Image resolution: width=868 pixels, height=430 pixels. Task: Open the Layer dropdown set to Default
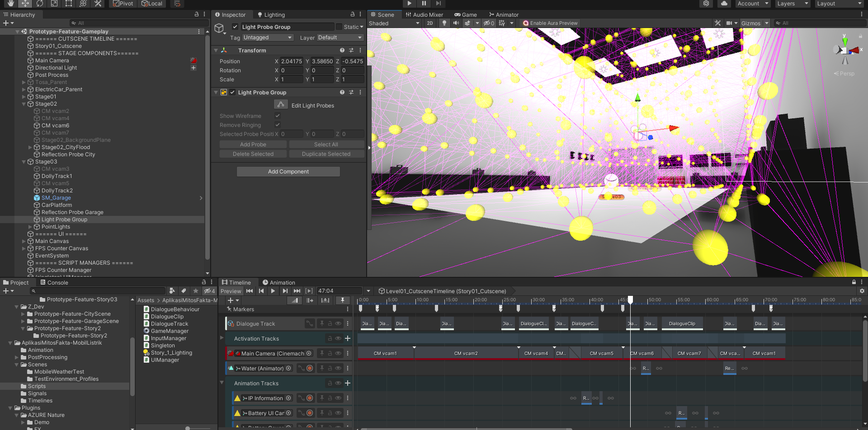pos(340,37)
